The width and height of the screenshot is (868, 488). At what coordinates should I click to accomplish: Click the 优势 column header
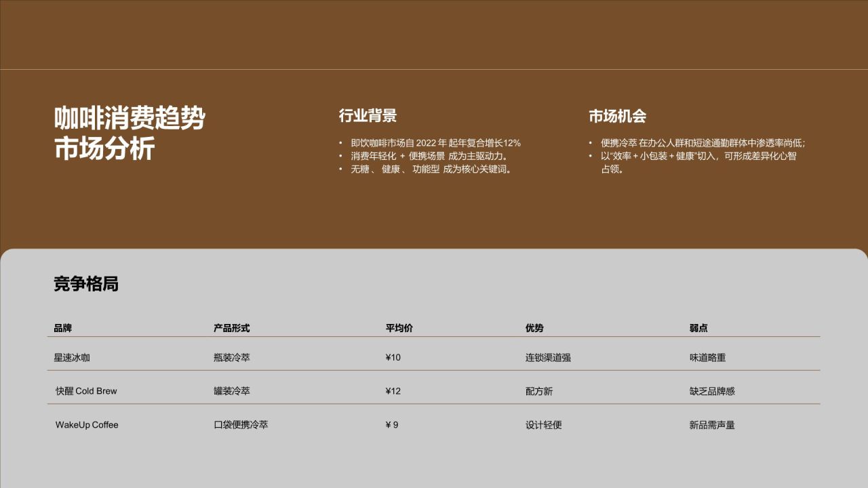[534, 328]
